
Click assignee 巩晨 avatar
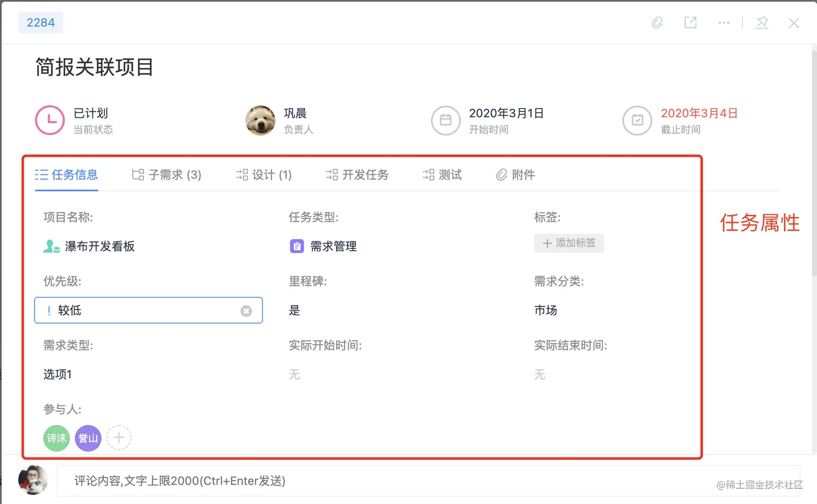[x=260, y=120]
